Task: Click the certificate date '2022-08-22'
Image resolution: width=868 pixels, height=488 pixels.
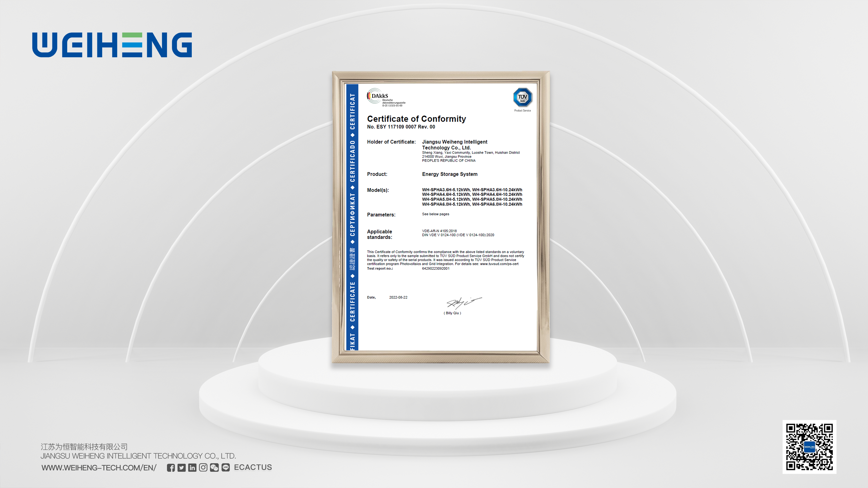Action: [398, 298]
